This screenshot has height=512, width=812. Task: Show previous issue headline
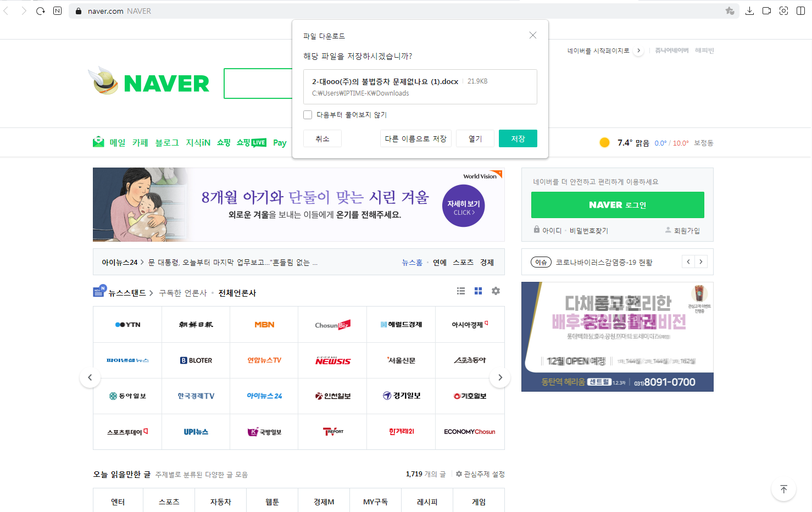click(x=688, y=262)
